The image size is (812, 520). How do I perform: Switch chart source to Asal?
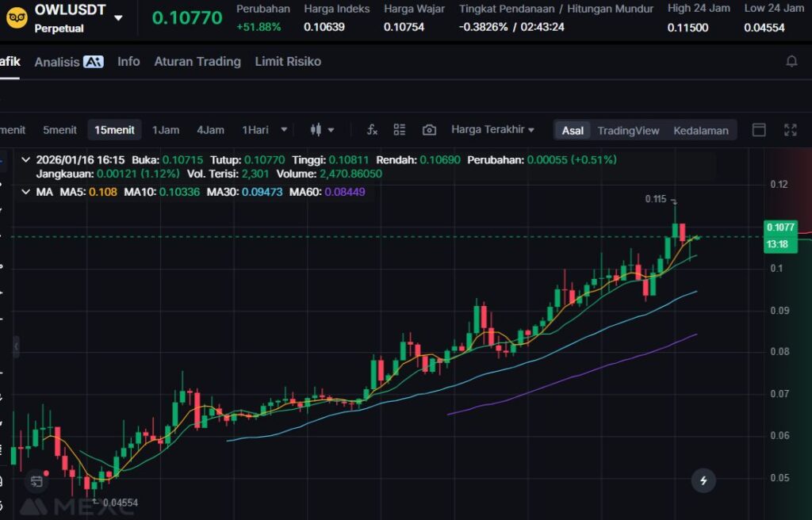tap(573, 131)
